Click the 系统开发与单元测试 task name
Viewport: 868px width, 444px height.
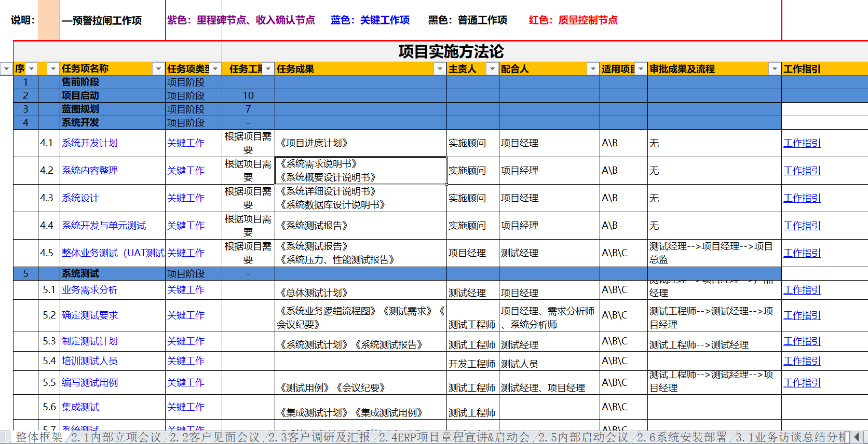click(104, 226)
